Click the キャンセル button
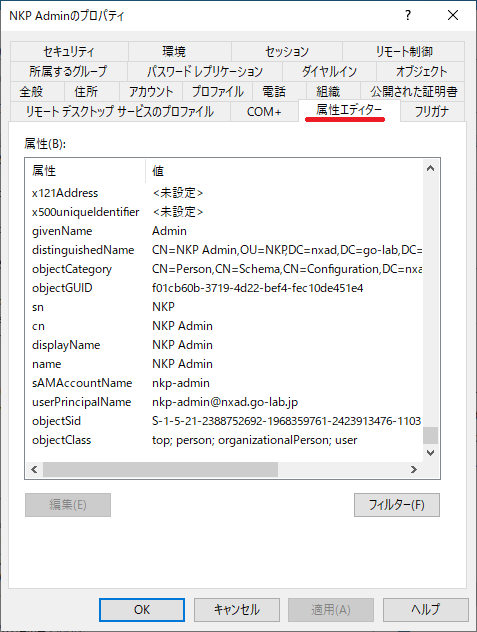This screenshot has height=632, width=477. pyautogui.click(x=237, y=609)
